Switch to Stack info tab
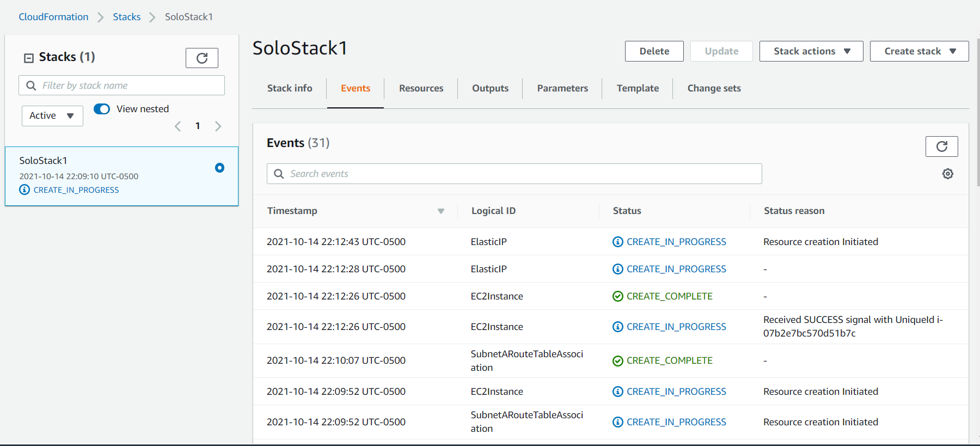The height and width of the screenshot is (446, 980). (x=290, y=88)
